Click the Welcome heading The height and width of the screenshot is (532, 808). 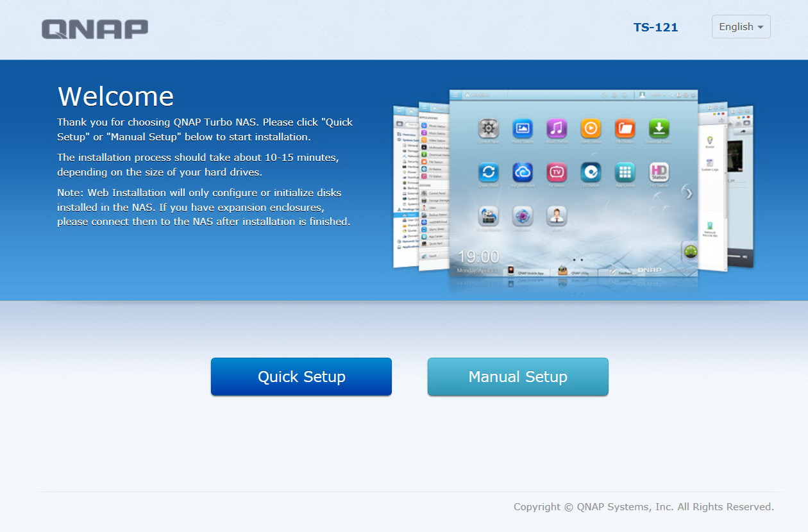click(x=115, y=96)
